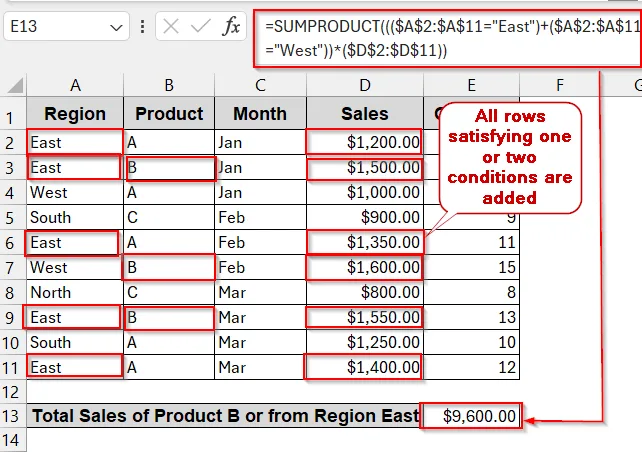Image resolution: width=642 pixels, height=452 pixels.
Task: Click Product B cell in row 3
Action: tap(169, 167)
